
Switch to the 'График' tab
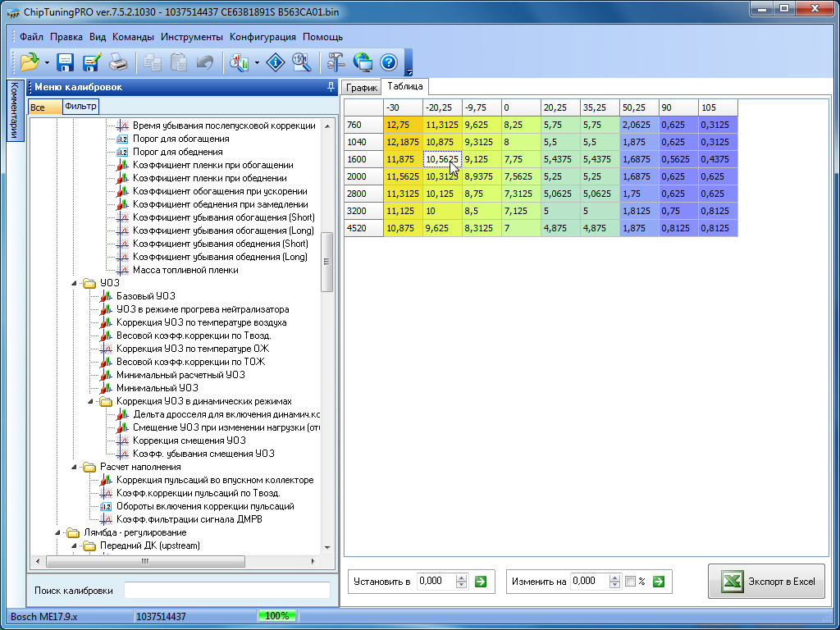pos(361,87)
